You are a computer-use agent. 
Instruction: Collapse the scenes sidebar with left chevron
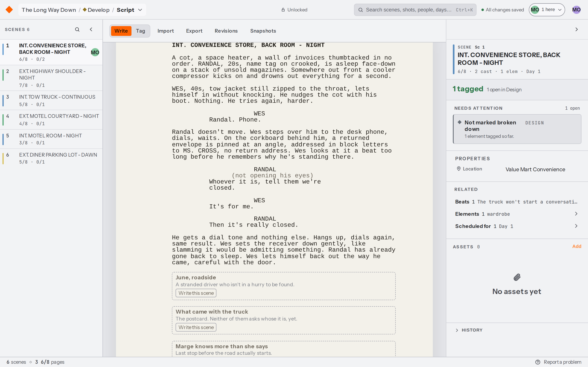[x=91, y=29]
